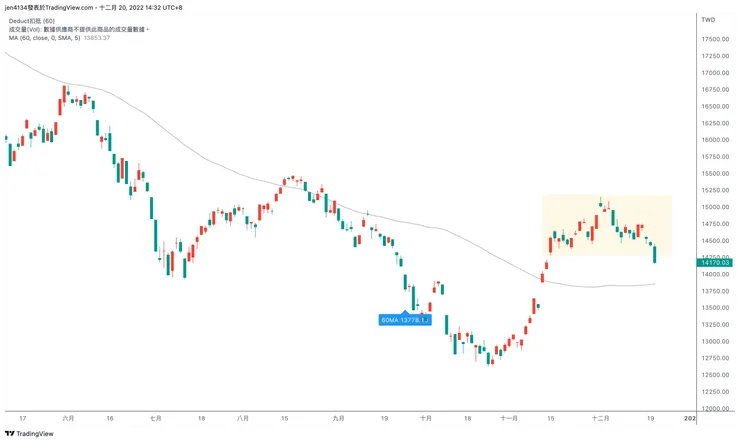This screenshot has height=442, width=740.
Task: Click the 十二月 label on time axis
Action: click(600, 419)
